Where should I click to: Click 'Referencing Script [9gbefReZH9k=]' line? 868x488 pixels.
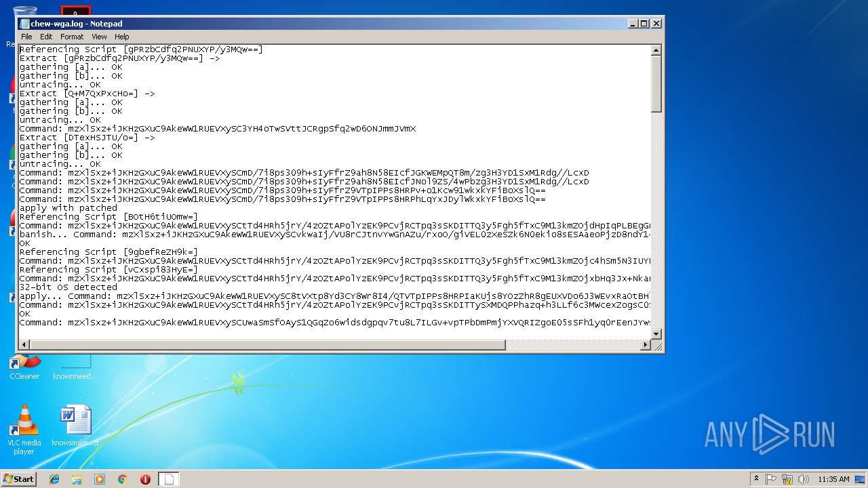pyautogui.click(x=108, y=252)
